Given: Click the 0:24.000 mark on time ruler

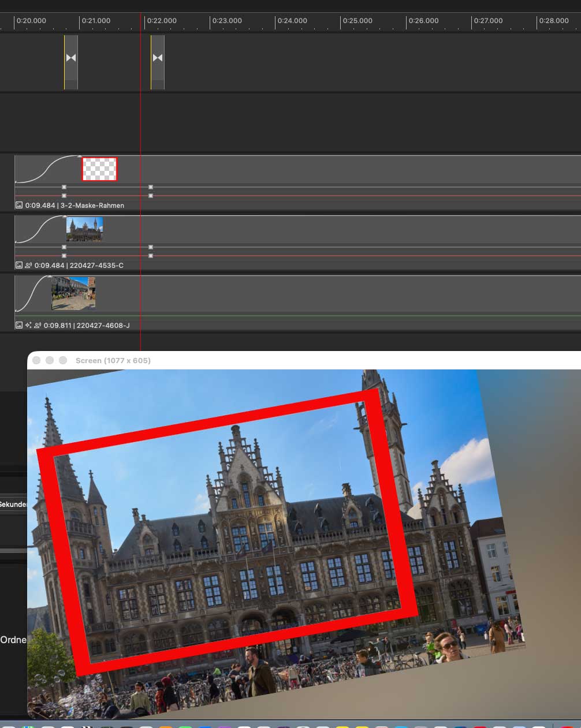Looking at the screenshot, I should tap(292, 21).
